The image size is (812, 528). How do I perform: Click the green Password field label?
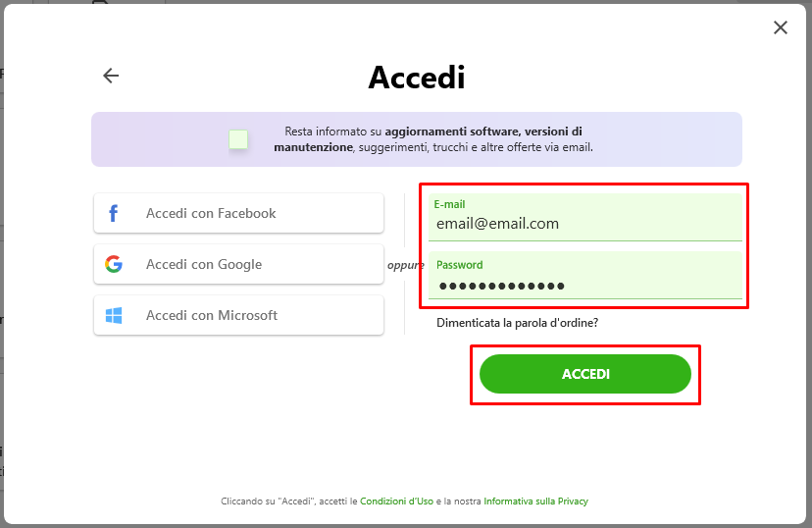(459, 265)
